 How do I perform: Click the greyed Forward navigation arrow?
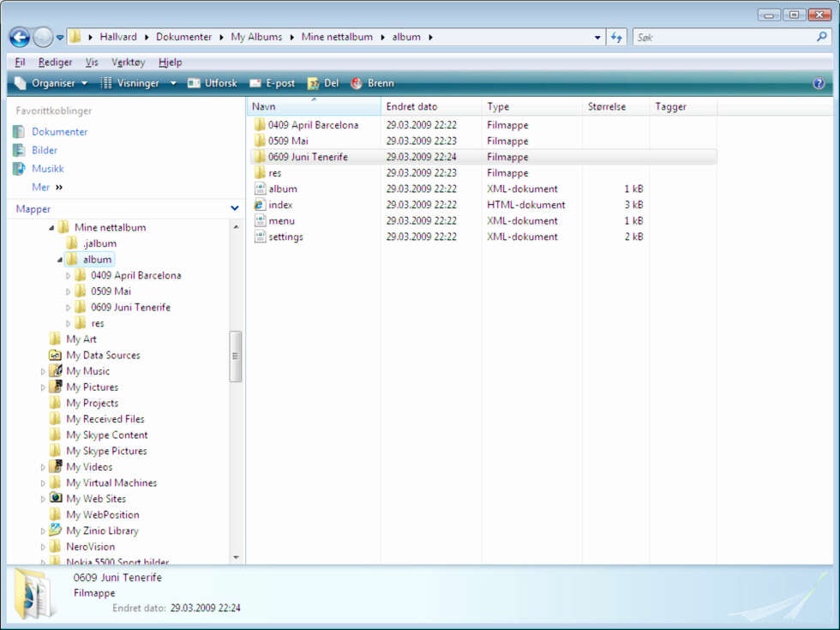43,38
